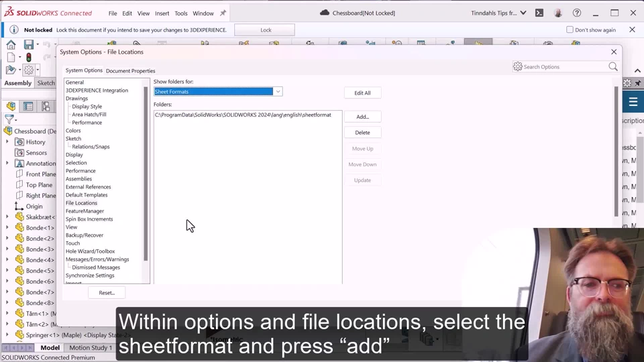Switch to the ConfigurationManager tab icon
This screenshot has width=644, height=362.
tap(45, 107)
